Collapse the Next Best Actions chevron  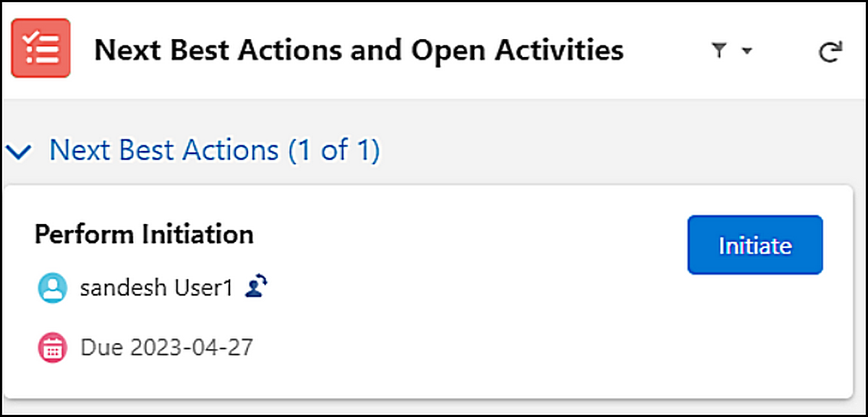[22, 152]
